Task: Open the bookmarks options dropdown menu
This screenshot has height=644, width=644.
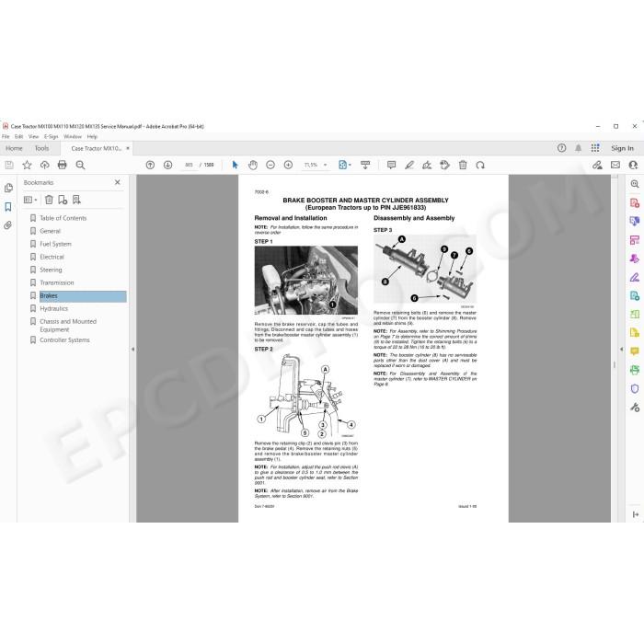Action: tap(30, 200)
